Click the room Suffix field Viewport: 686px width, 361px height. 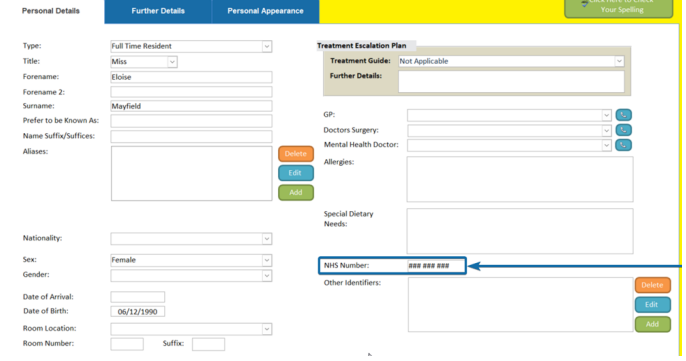pyautogui.click(x=208, y=344)
